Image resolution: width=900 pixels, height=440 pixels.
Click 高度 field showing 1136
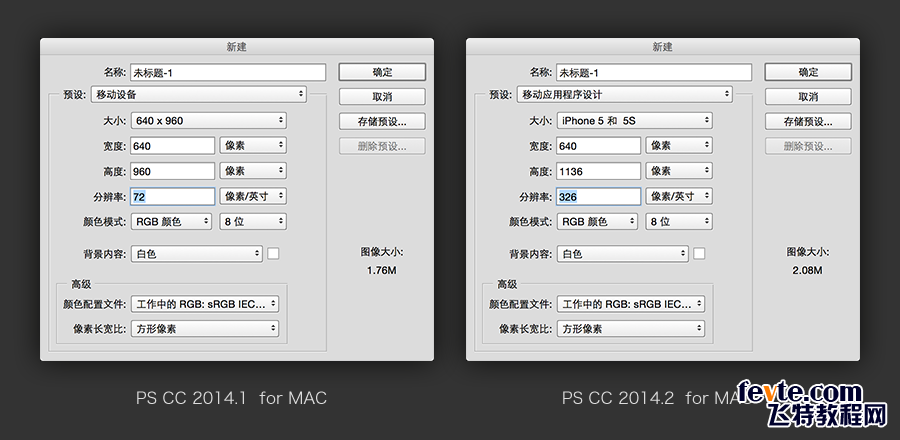(x=599, y=171)
